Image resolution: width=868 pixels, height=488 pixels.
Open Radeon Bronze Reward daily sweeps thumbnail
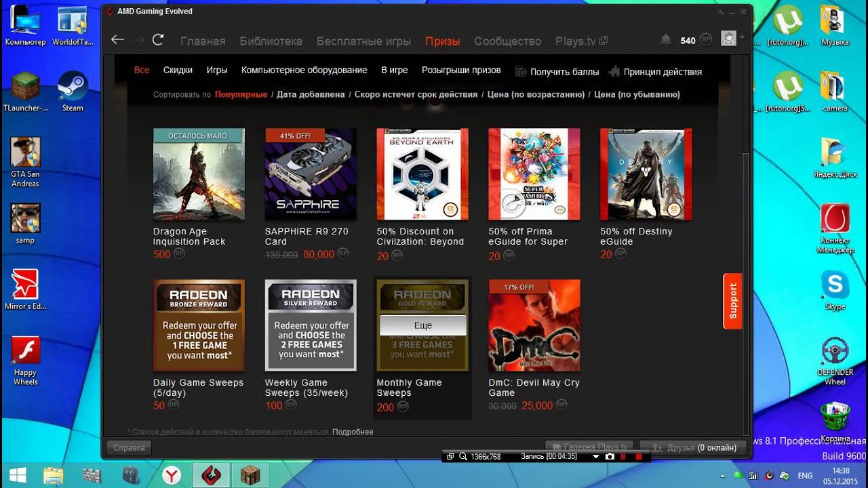[x=199, y=325]
